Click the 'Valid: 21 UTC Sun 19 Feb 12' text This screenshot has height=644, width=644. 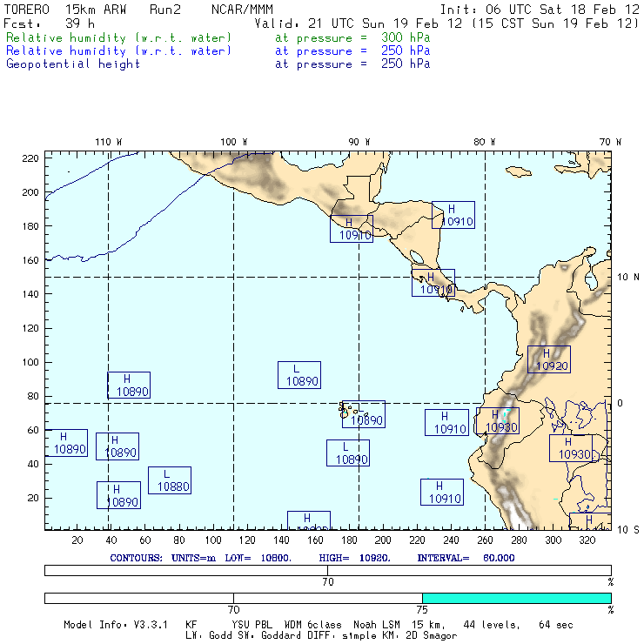(359, 23)
